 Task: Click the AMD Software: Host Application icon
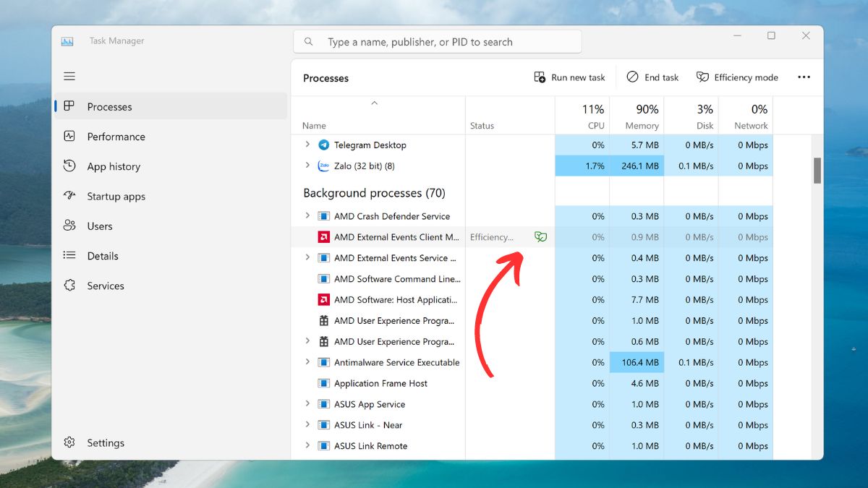(x=323, y=300)
